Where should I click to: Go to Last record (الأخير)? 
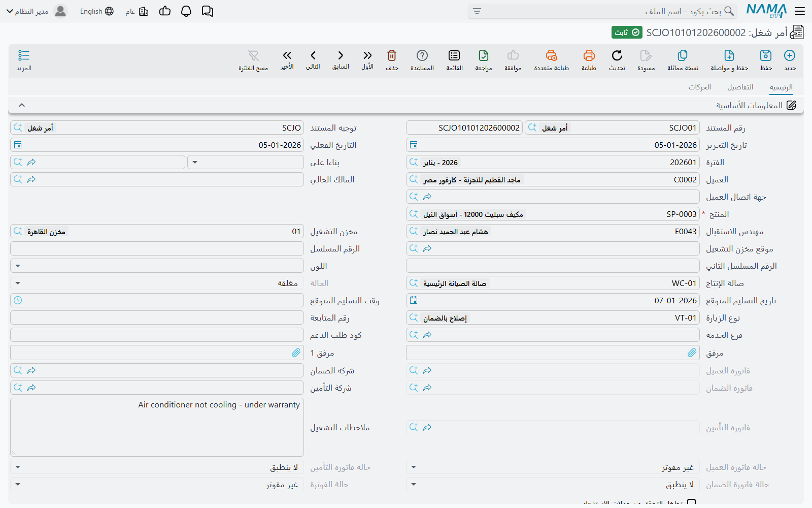point(287,55)
